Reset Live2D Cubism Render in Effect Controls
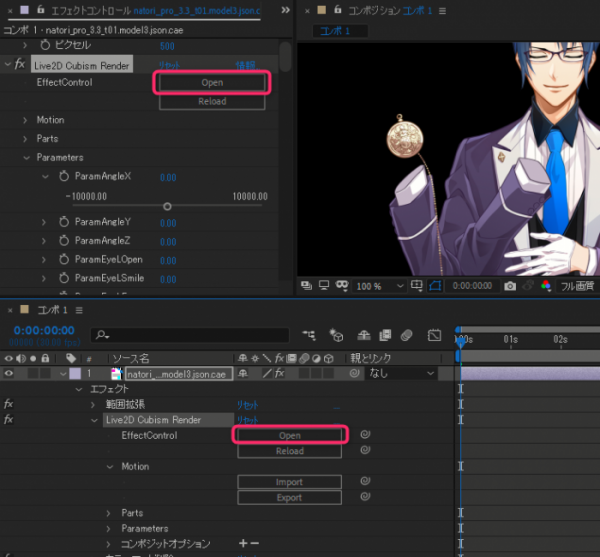Image resolution: width=600 pixels, height=557 pixels. tap(169, 65)
